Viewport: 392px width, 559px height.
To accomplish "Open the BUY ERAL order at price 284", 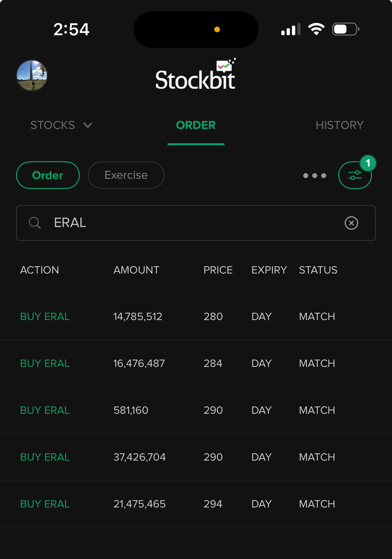I will point(196,364).
